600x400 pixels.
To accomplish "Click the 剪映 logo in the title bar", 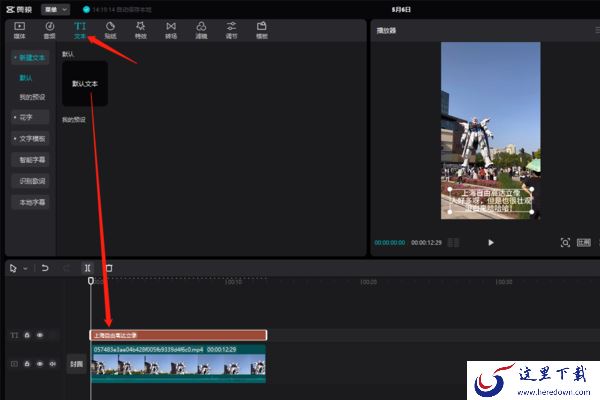I will coord(20,10).
